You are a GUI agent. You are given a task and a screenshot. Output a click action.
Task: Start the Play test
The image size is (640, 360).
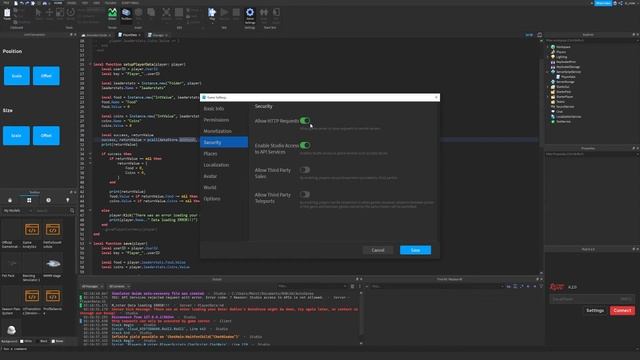coord(212,14)
